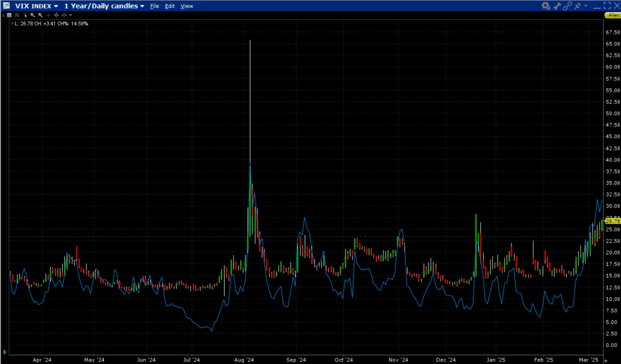The height and width of the screenshot is (364, 621).
Task: Click the Mar '25 date axis label
Action: tap(588, 360)
